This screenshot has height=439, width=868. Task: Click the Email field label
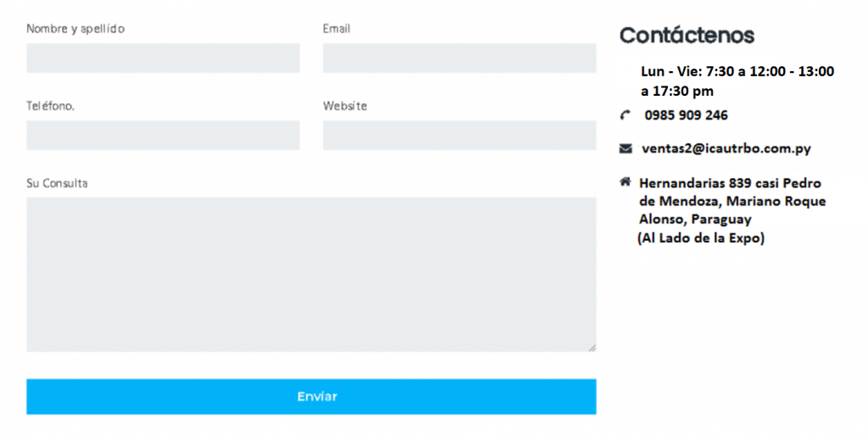[337, 29]
